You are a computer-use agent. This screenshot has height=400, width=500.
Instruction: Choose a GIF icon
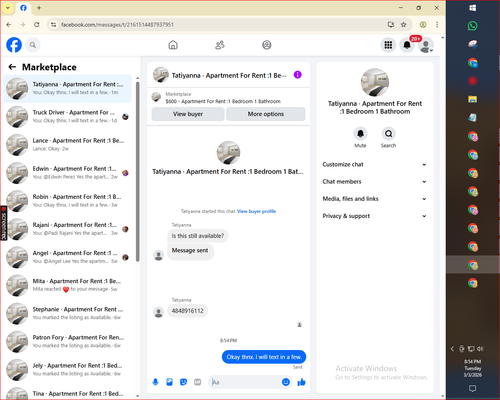pyautogui.click(x=198, y=382)
